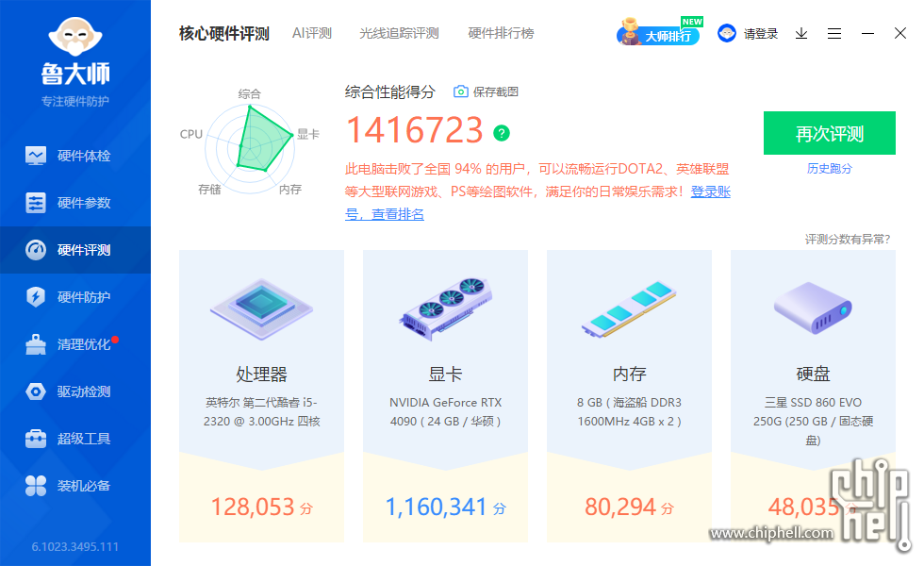Click the memory stick illustration
The image size is (924, 566).
click(629, 309)
